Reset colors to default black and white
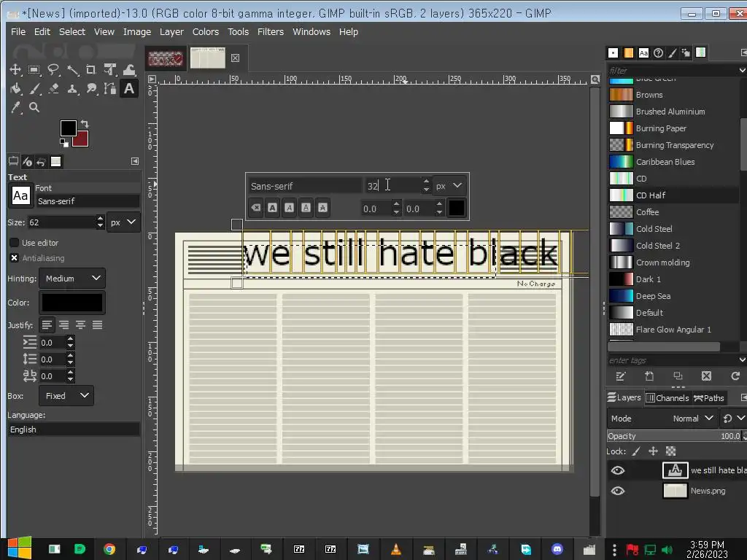 tap(64, 142)
